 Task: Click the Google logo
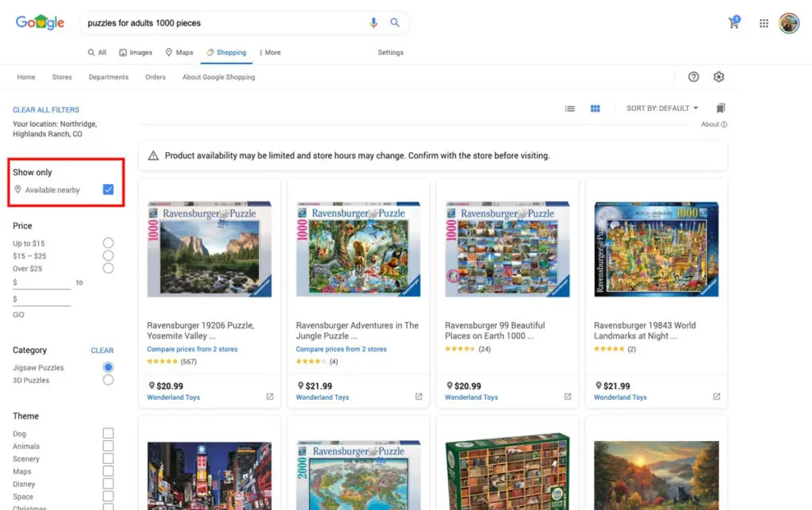40,23
